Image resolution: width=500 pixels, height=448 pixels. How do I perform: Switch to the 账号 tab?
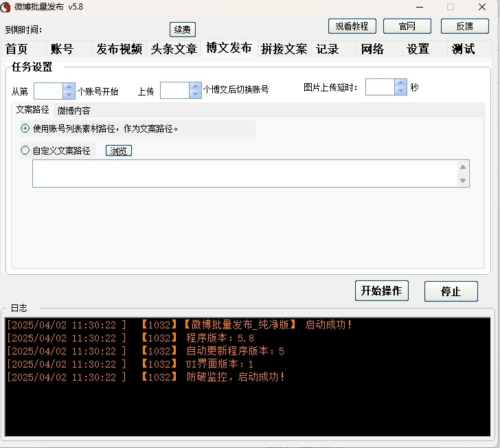pos(69,49)
